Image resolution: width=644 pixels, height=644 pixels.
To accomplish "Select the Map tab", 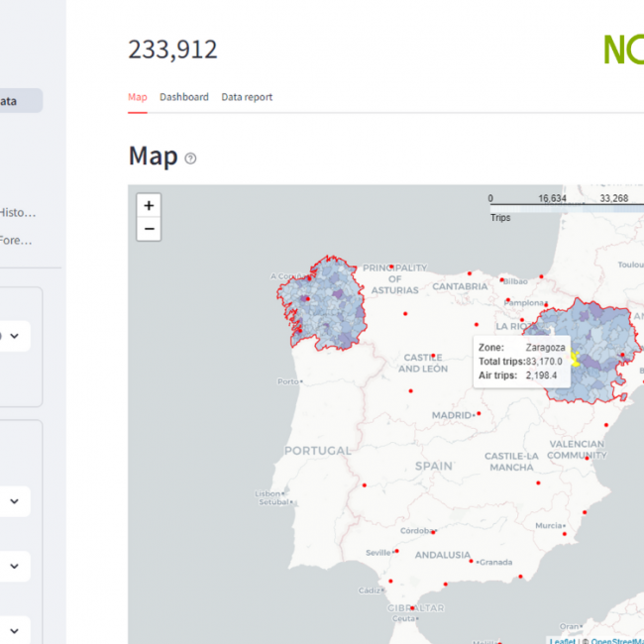I will (138, 97).
